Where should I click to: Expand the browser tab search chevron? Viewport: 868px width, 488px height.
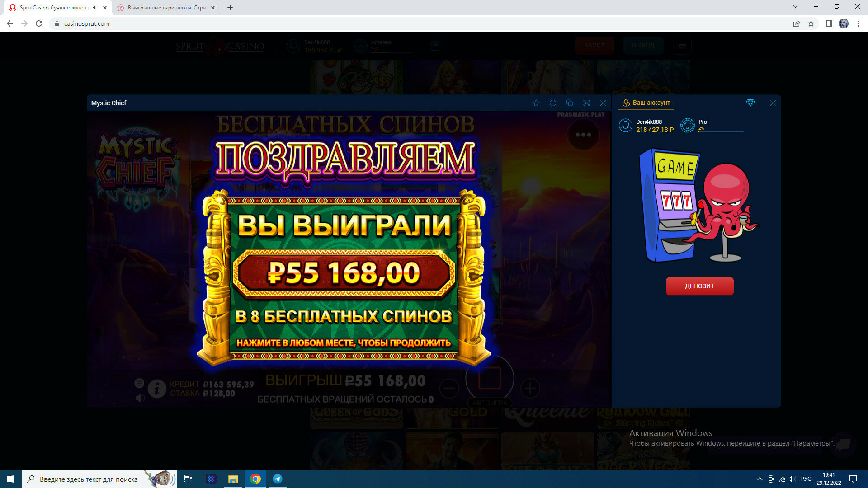[x=795, y=7]
